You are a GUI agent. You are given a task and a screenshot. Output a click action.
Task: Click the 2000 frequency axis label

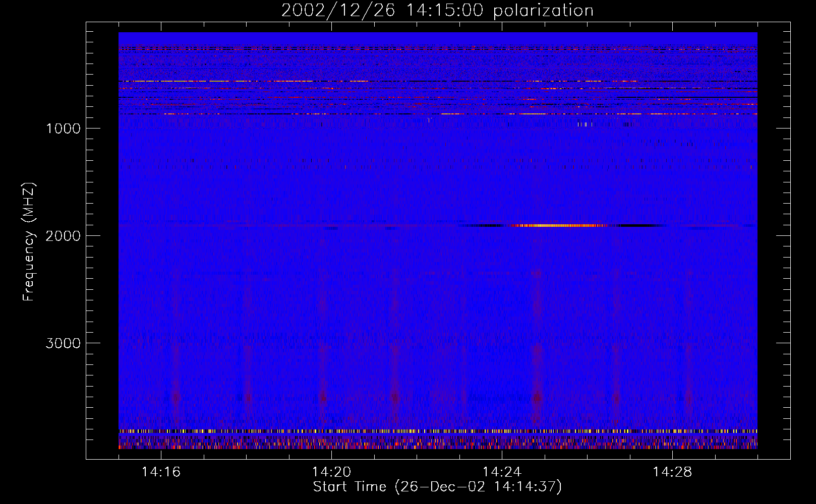tap(63, 236)
